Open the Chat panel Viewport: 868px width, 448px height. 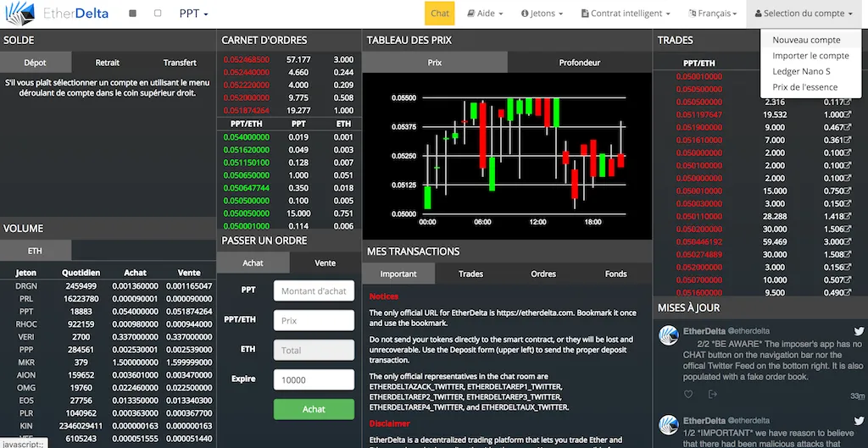pyautogui.click(x=440, y=14)
